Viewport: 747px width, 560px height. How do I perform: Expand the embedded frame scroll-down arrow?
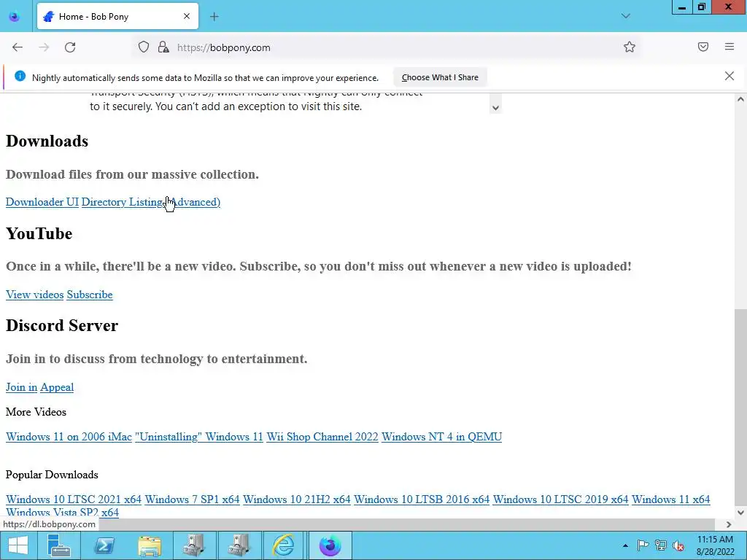pyautogui.click(x=495, y=108)
